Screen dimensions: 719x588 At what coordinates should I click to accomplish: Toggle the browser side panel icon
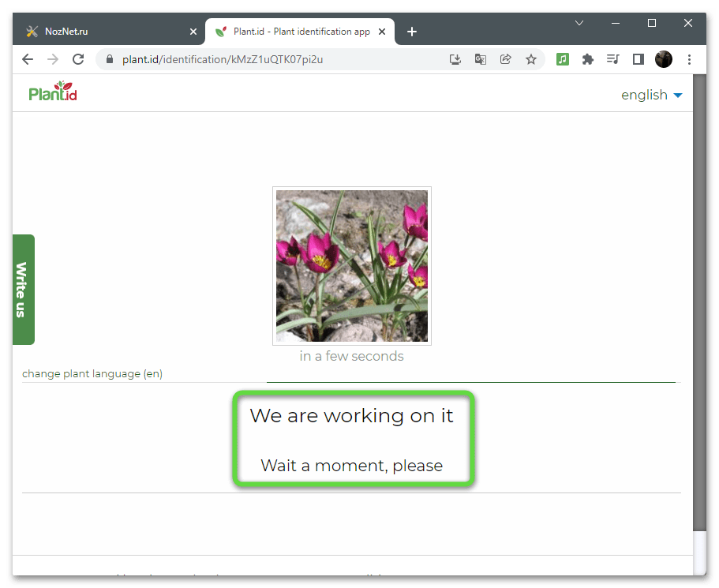(x=638, y=59)
